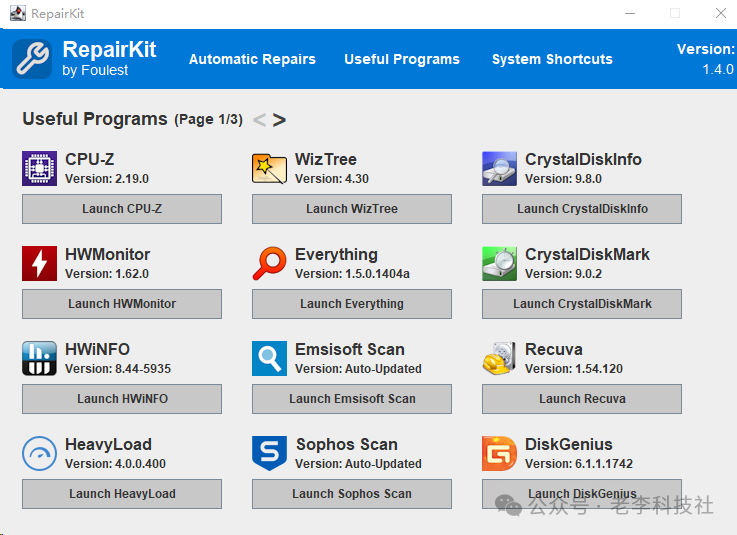Launch Recuva
737x535 pixels.
[582, 399]
